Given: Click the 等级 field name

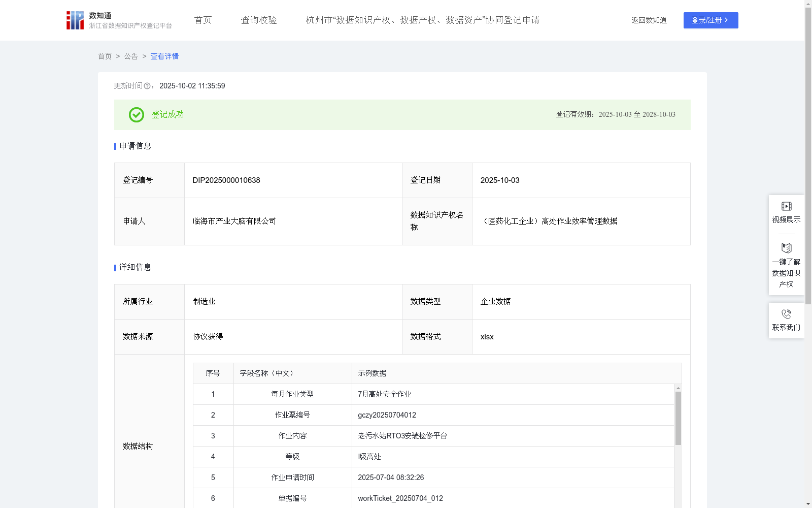Looking at the screenshot, I should coord(293,457).
